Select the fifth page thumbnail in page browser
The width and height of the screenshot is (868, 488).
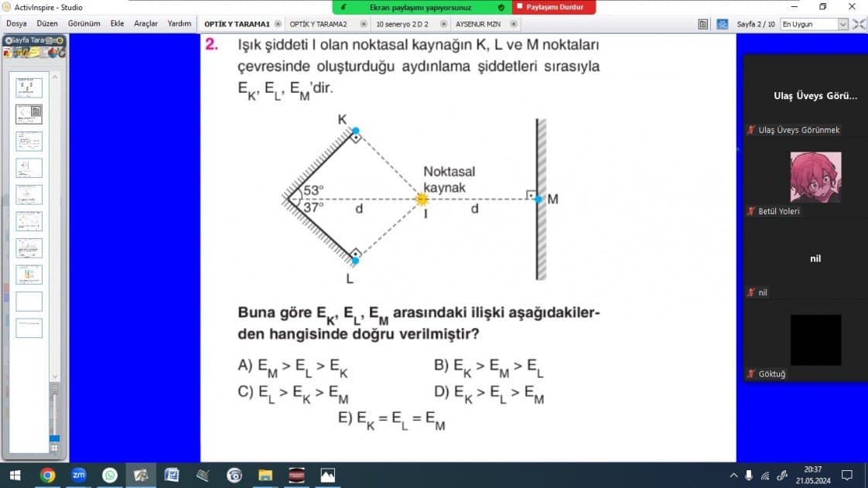(29, 195)
